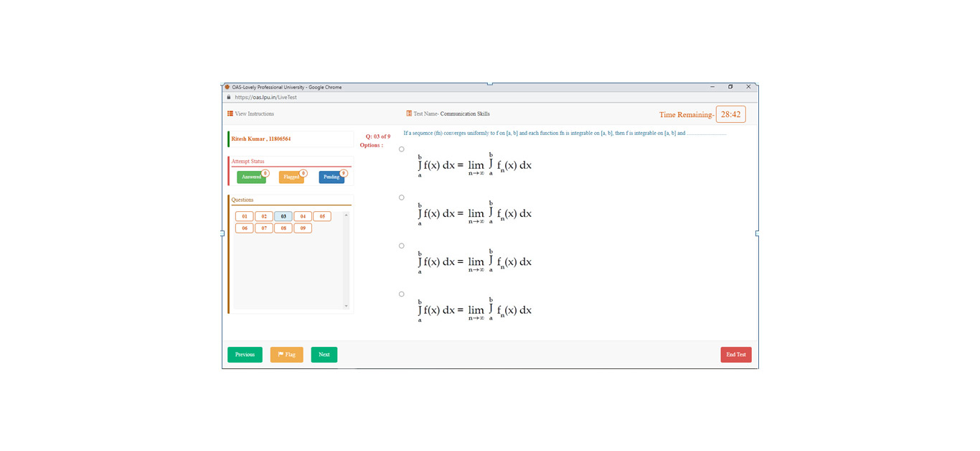Open the View Instructions grid icon
The height and width of the screenshot is (451, 980).
[230, 113]
